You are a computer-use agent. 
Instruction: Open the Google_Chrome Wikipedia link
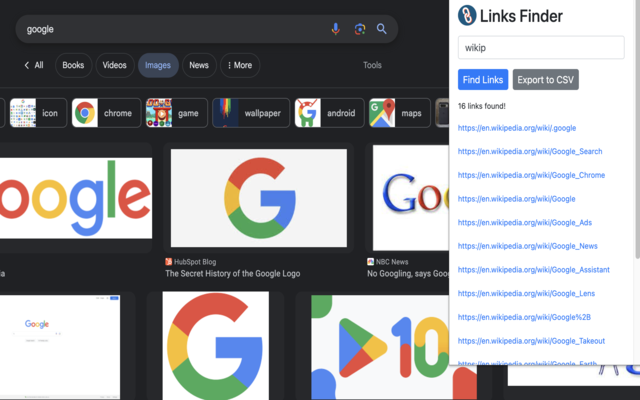coord(531,175)
